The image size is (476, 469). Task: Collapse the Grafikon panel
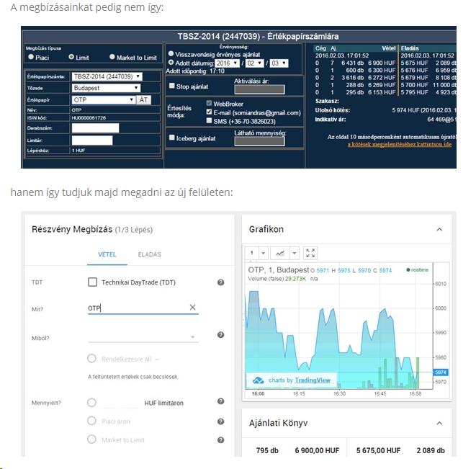pos(439,229)
